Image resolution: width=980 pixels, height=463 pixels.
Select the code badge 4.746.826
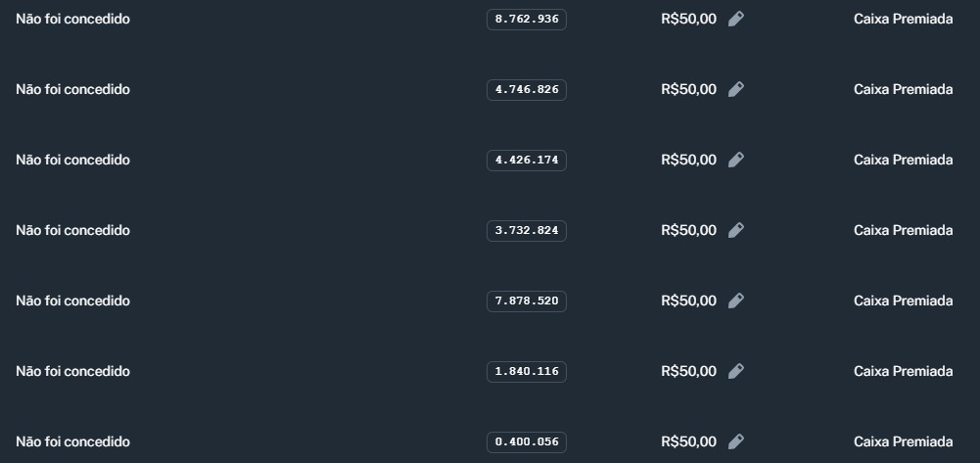[527, 89]
